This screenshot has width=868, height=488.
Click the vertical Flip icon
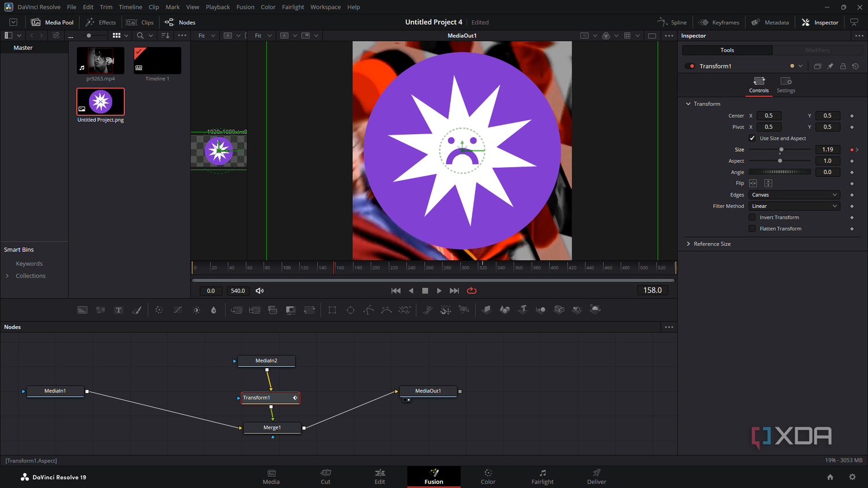point(768,183)
